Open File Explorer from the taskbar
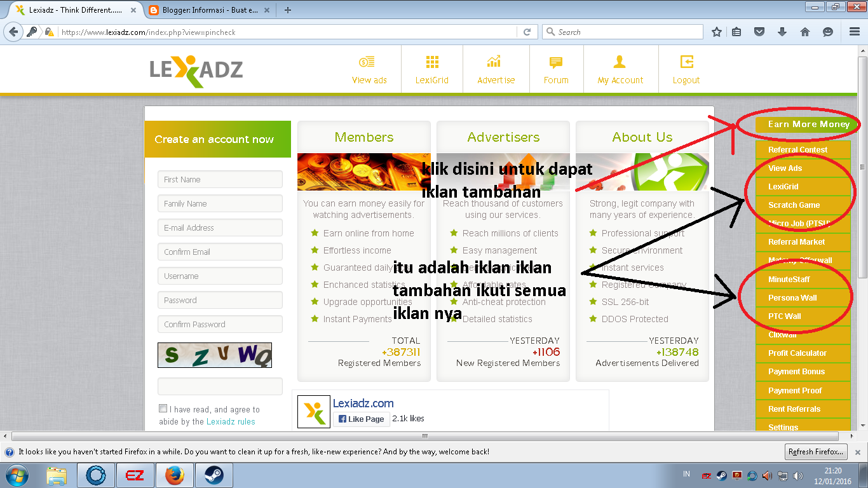The image size is (868, 488). click(x=57, y=475)
